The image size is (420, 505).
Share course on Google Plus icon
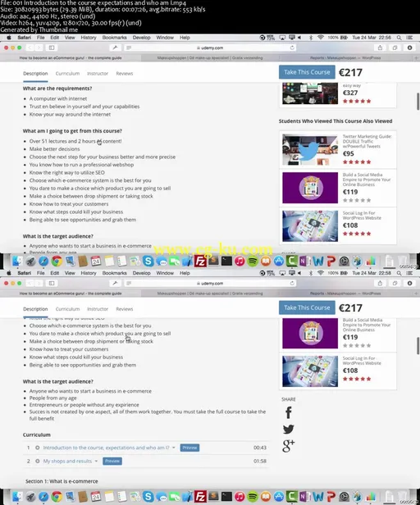(288, 445)
